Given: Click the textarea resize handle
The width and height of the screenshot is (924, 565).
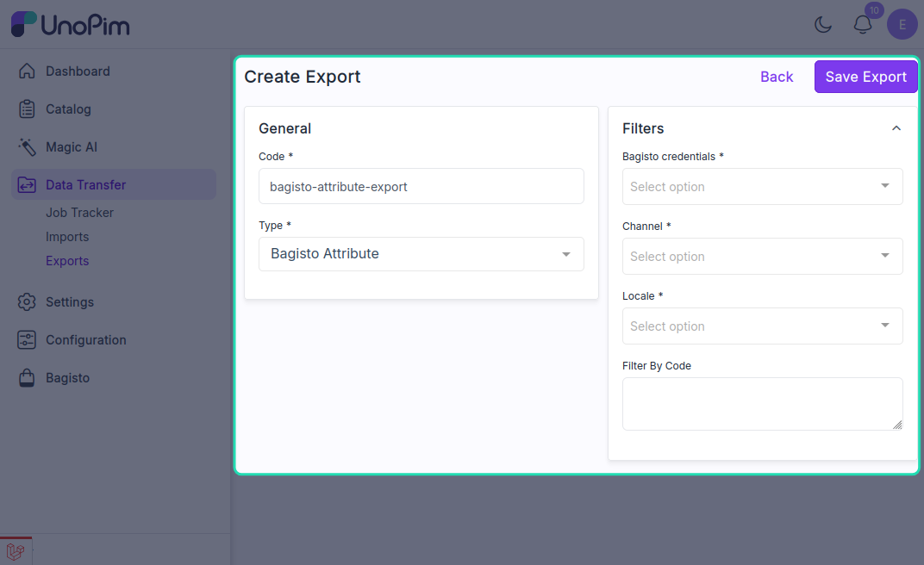Looking at the screenshot, I should [897, 425].
